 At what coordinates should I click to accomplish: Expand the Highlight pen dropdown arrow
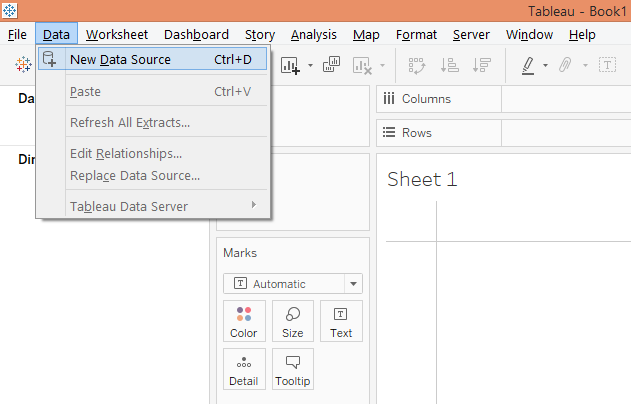click(x=545, y=66)
